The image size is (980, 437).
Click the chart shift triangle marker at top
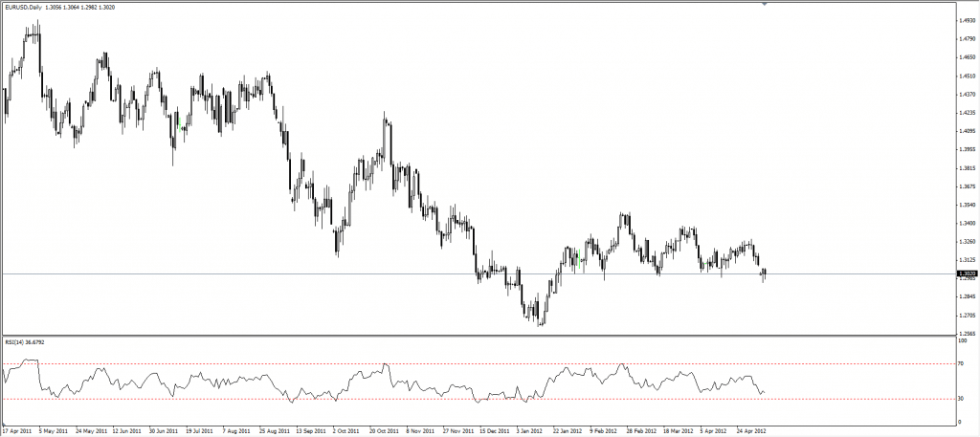point(764,3)
